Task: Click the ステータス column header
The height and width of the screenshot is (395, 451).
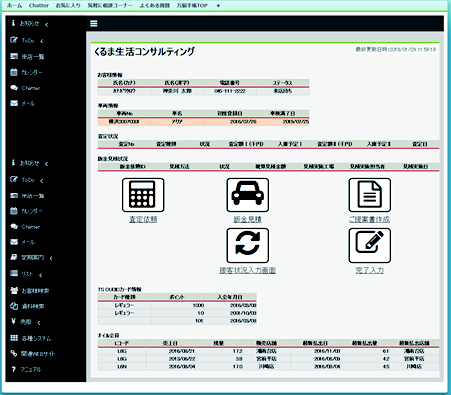Action: [283, 83]
